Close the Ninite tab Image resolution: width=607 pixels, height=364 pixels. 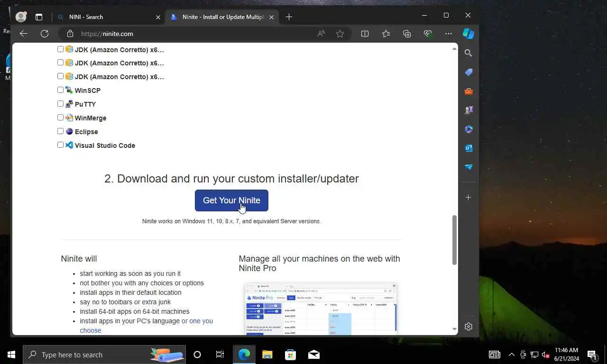click(271, 17)
